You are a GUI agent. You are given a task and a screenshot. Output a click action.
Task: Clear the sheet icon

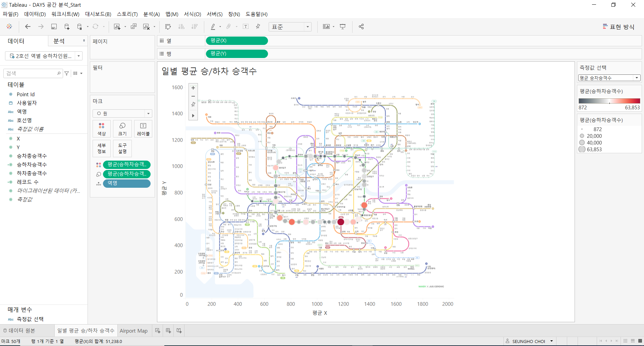[146, 26]
